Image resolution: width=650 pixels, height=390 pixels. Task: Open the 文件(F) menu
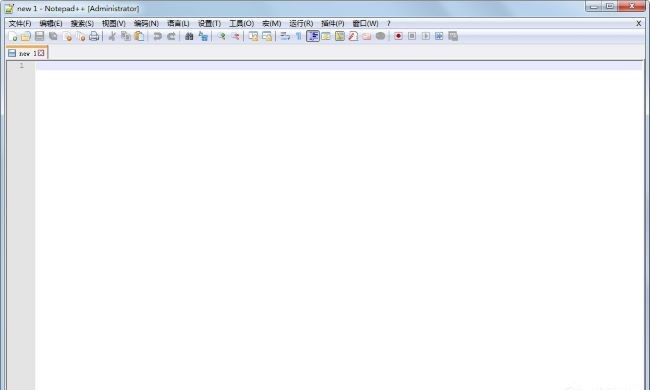(20, 24)
